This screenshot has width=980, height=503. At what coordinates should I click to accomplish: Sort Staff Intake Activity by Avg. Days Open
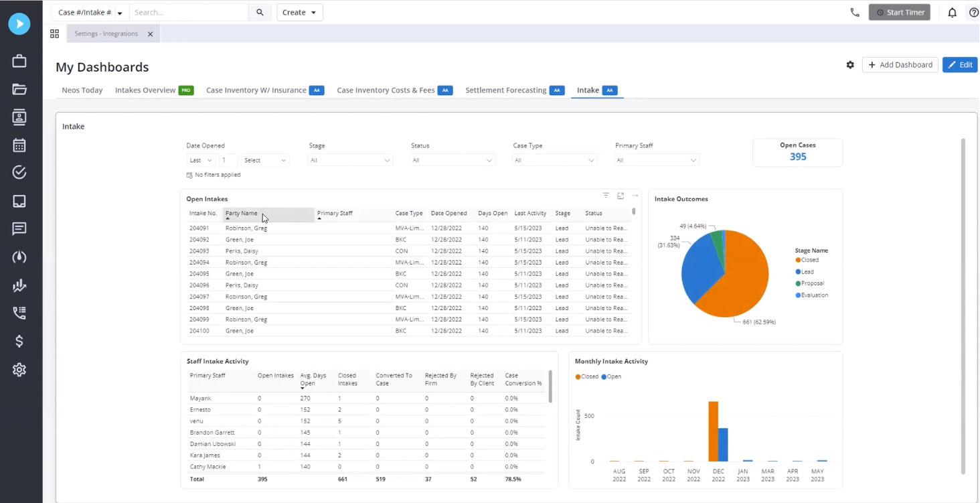tap(313, 380)
